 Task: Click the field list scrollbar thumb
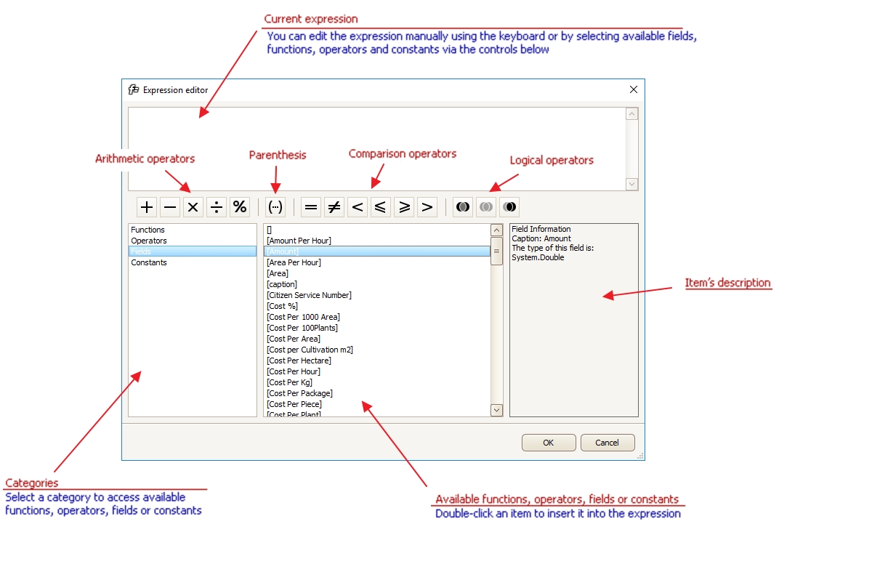[x=497, y=251]
